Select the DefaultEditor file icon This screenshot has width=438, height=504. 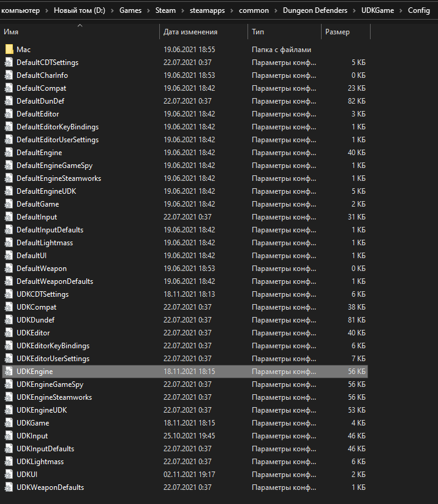click(x=9, y=114)
